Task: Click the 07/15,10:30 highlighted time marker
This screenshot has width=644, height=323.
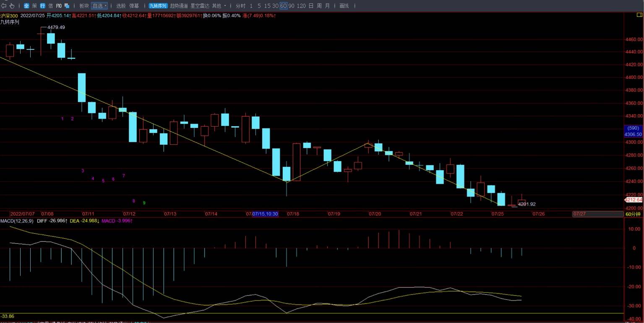Action: (265, 214)
